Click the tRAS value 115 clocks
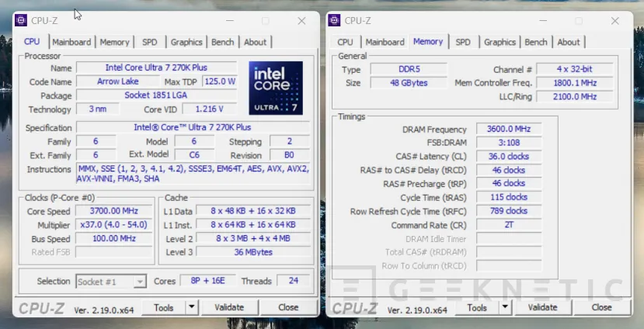Viewport: 644px width, 329px height. 509,197
